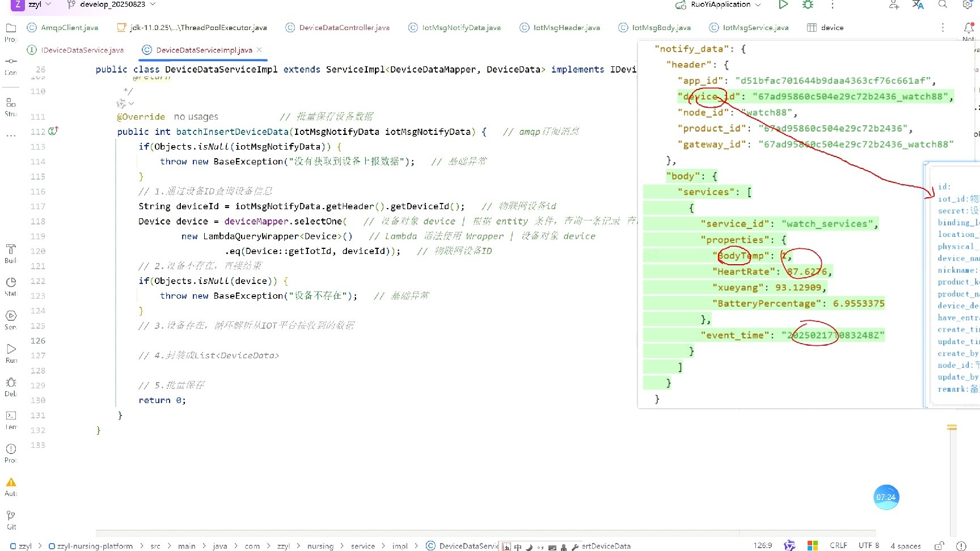Click "return 0;" on line 130
This screenshot has height=551, width=980.
162,400
